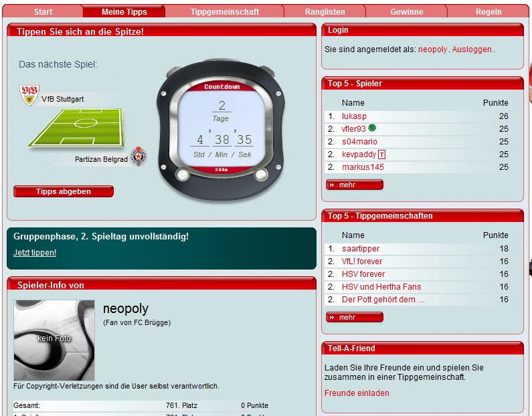Click the Gesamt: row label
This screenshot has height=416, width=532.
[x=27, y=405]
